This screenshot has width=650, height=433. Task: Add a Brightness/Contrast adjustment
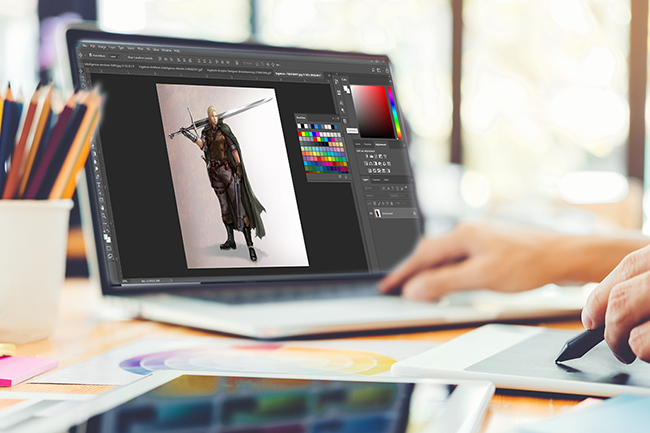click(x=366, y=156)
